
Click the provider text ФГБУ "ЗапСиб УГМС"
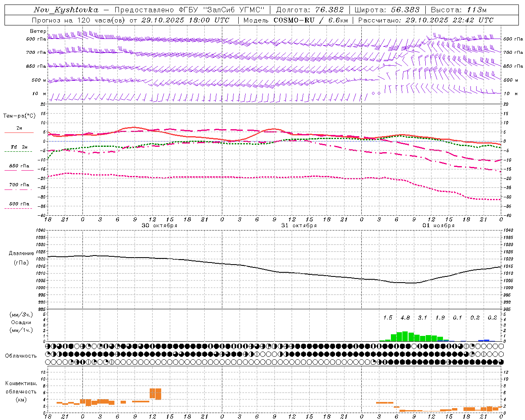coord(222,10)
